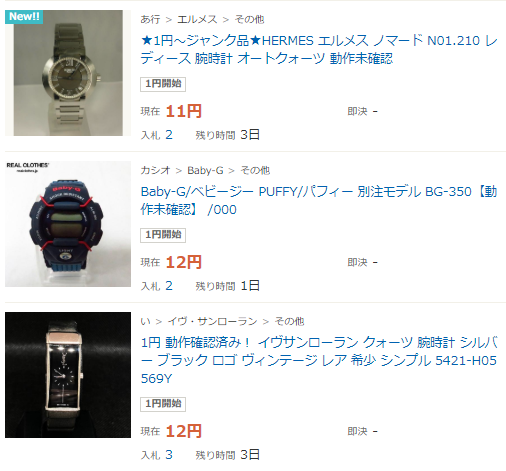Select the エルメス breadcrumb category
This screenshot has width=506, height=471.
coord(197,19)
